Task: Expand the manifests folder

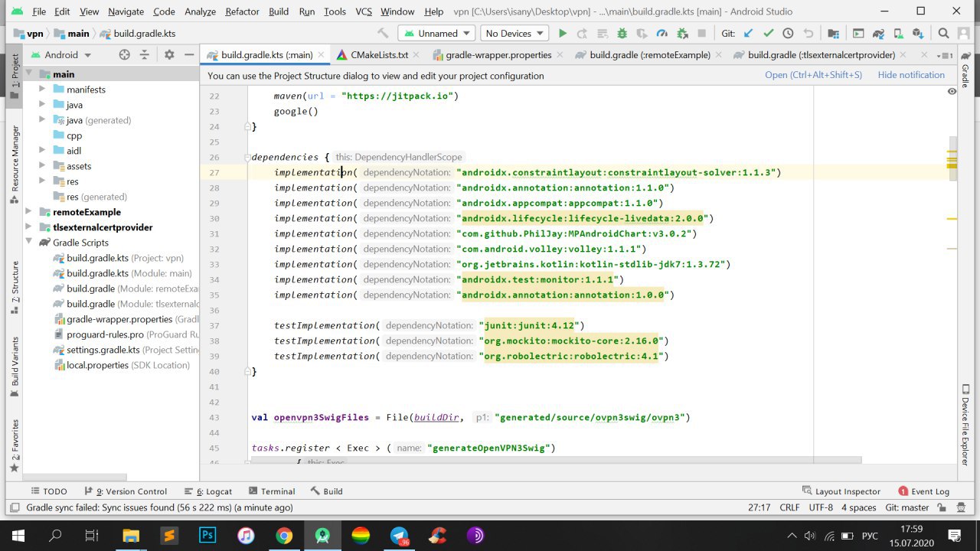Action: pos(43,90)
